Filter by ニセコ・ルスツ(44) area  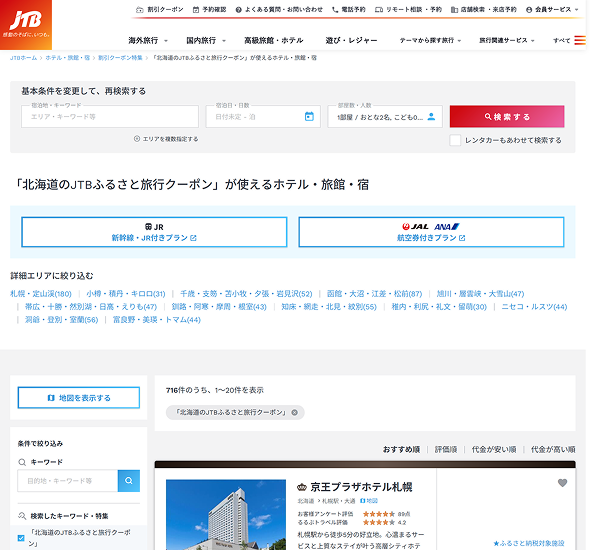pyautogui.click(x=534, y=307)
